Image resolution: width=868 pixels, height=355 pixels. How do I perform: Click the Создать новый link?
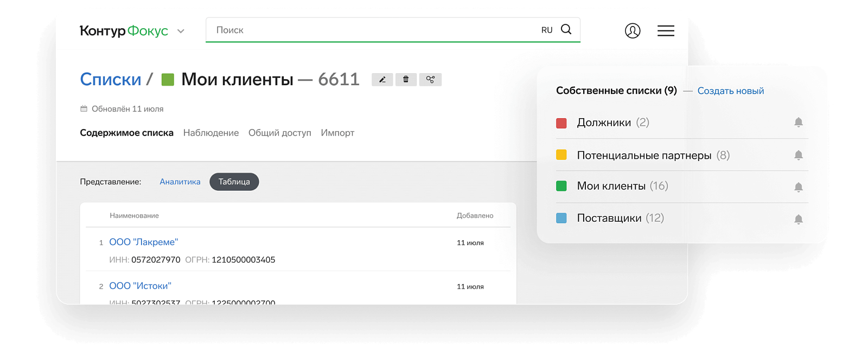tap(731, 91)
